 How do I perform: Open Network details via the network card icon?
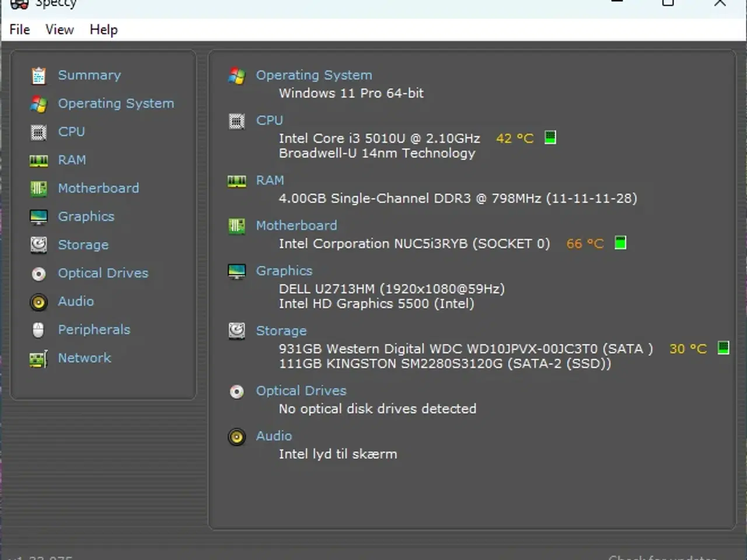click(x=39, y=358)
